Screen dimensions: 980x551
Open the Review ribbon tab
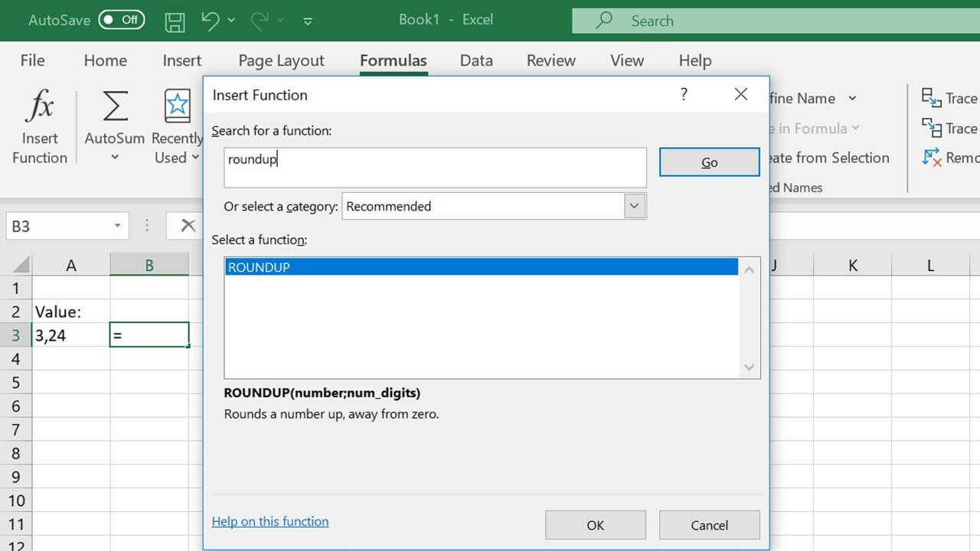[550, 60]
